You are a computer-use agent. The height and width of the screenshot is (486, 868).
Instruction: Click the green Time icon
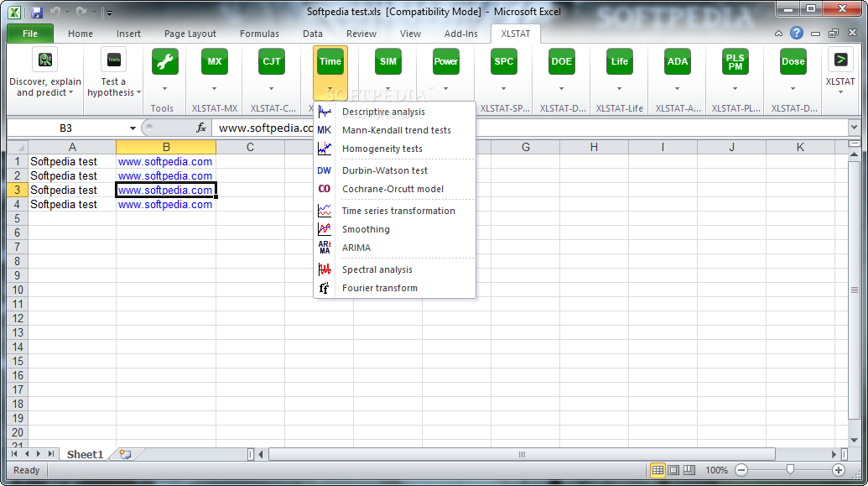pyautogui.click(x=330, y=61)
